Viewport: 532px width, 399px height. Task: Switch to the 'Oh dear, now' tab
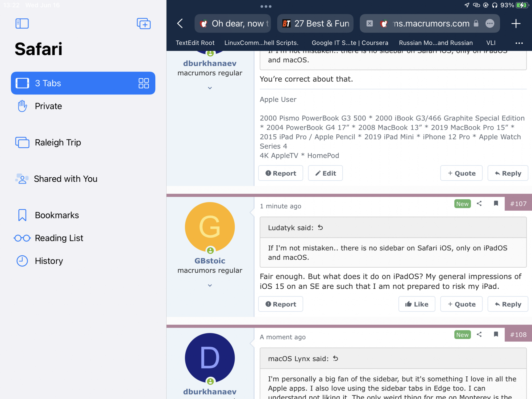[233, 24]
